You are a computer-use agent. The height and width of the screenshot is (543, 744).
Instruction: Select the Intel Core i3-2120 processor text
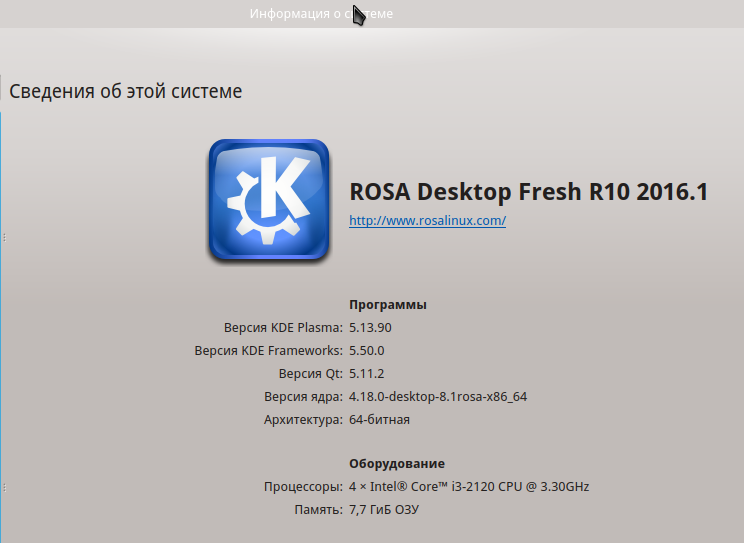(469, 487)
